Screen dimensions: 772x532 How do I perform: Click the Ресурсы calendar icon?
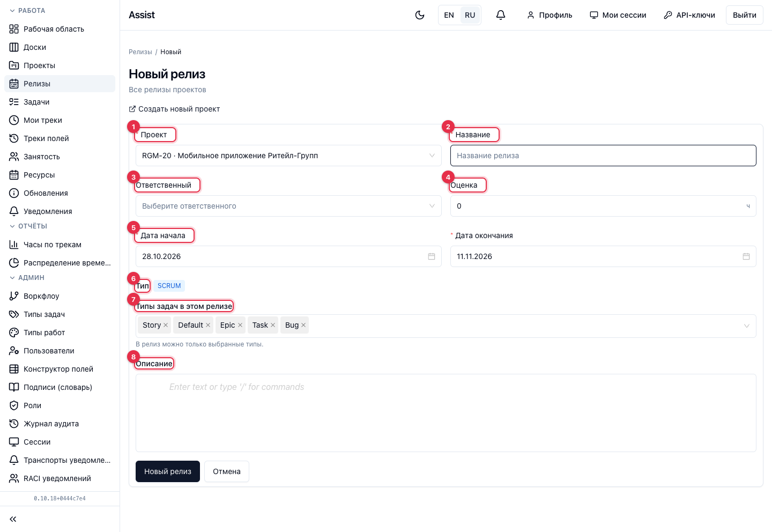click(x=14, y=175)
